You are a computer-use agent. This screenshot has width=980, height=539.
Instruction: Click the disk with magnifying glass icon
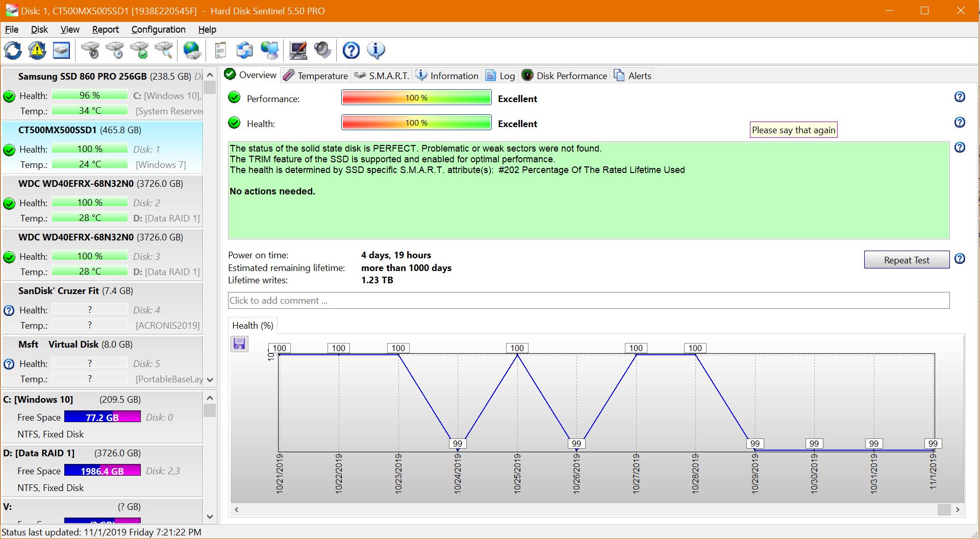point(164,51)
